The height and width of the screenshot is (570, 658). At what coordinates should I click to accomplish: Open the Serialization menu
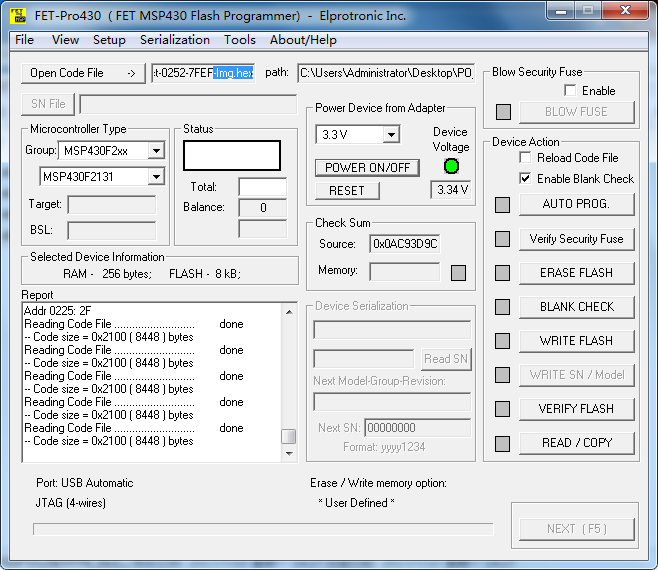tap(175, 40)
